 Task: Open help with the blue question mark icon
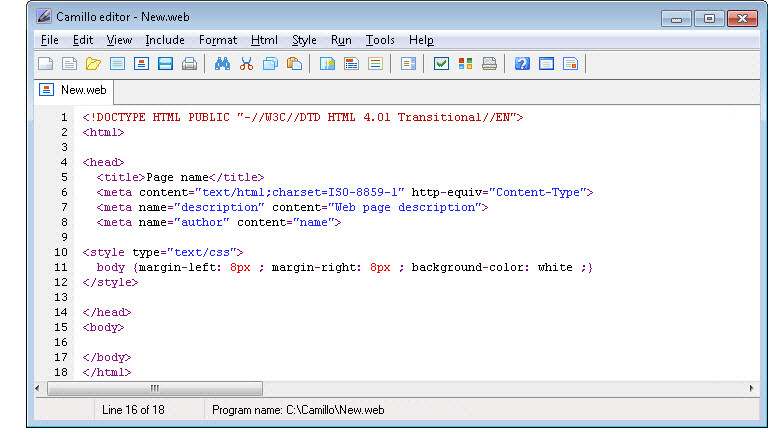522,64
